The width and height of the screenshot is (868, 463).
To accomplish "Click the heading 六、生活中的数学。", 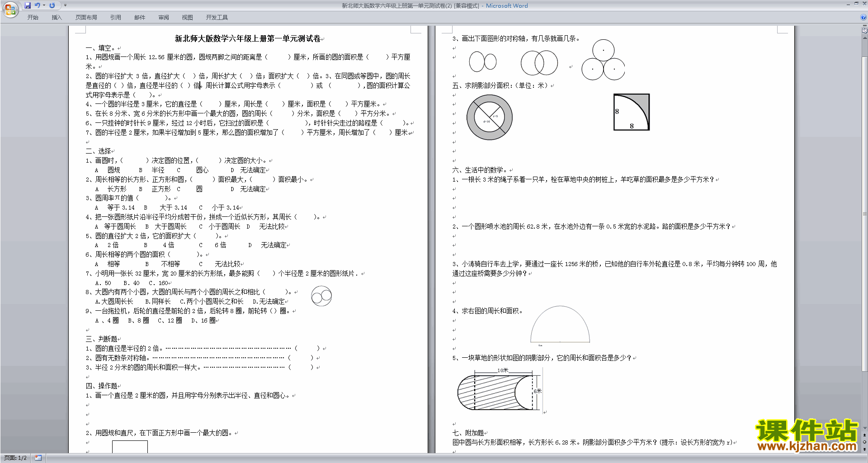I will coord(480,170).
